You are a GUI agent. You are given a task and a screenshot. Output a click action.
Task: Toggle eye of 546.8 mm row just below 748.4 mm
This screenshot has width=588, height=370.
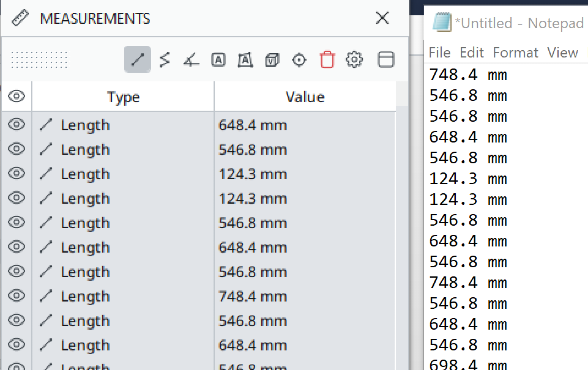point(16,320)
